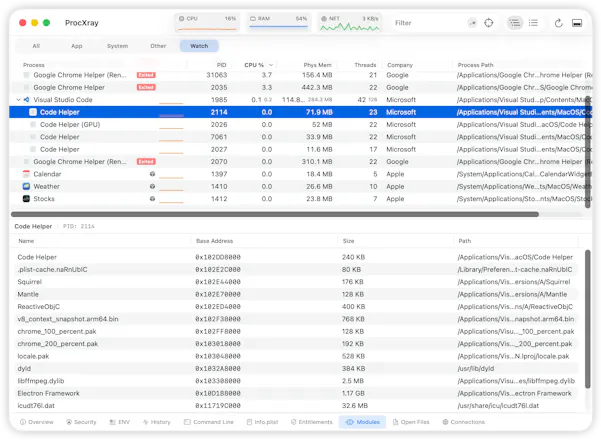Click the badge icon beside Weather row

(x=152, y=186)
